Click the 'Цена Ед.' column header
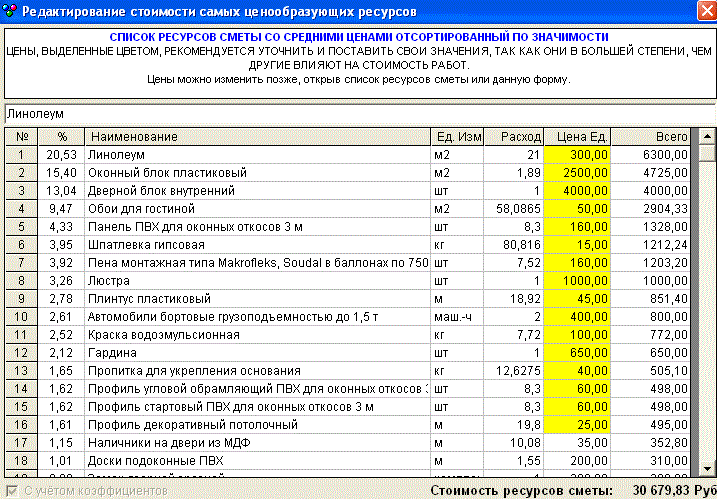The width and height of the screenshot is (717, 499). (x=577, y=136)
